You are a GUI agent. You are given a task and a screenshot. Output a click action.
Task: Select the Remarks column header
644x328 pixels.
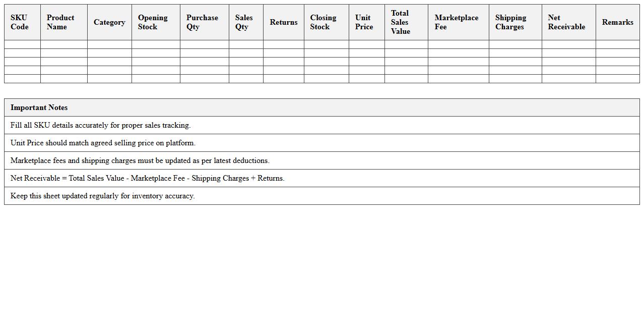click(617, 22)
